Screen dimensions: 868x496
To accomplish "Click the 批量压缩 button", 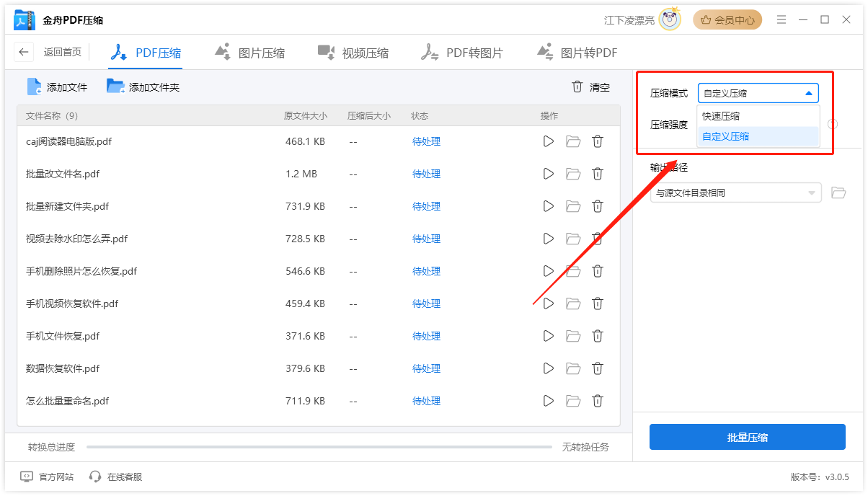I will click(747, 437).
